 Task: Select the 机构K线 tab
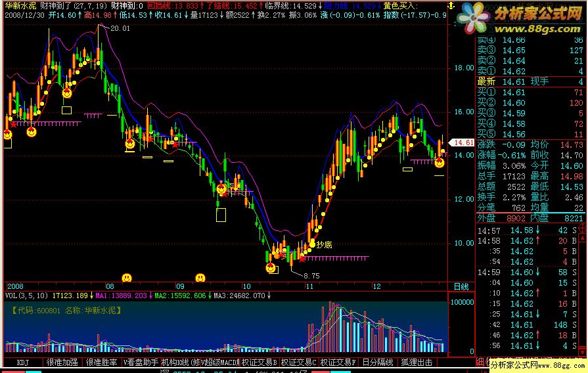(181, 362)
